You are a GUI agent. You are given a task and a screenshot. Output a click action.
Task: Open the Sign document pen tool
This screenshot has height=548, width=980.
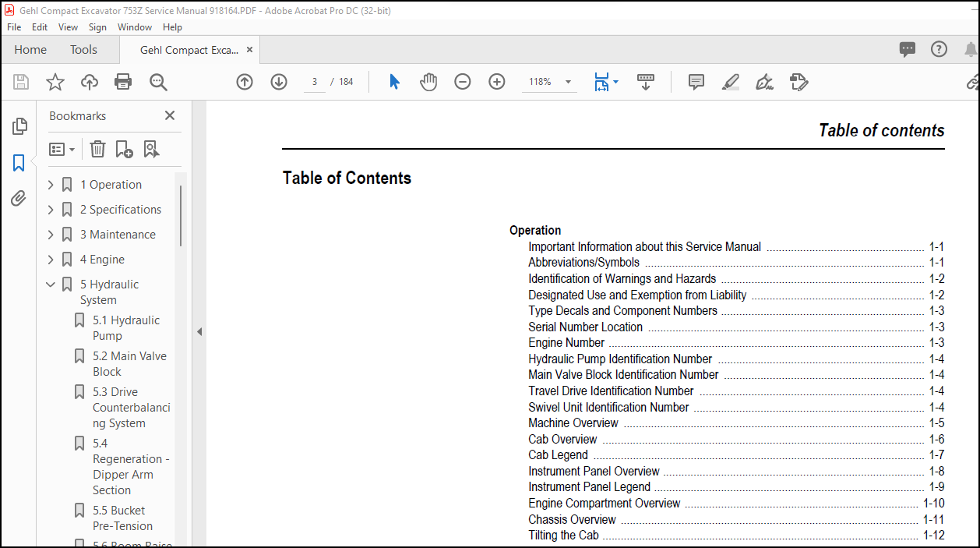[764, 82]
